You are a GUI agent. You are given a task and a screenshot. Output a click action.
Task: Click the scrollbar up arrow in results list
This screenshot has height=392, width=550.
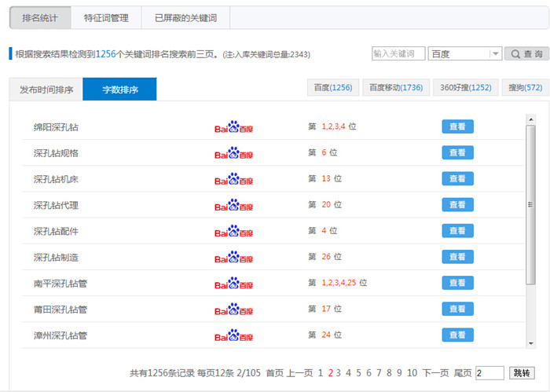pos(530,119)
